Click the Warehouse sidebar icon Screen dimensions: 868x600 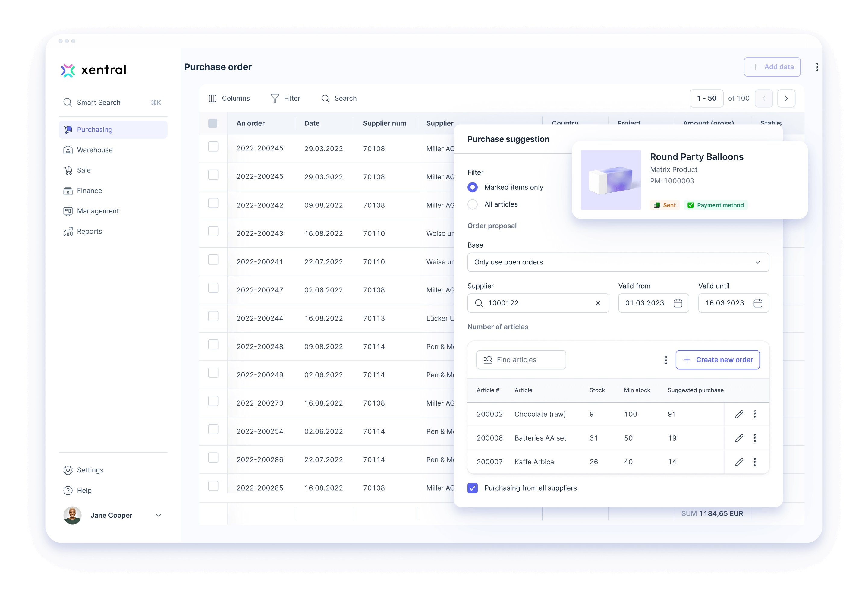pyautogui.click(x=68, y=150)
